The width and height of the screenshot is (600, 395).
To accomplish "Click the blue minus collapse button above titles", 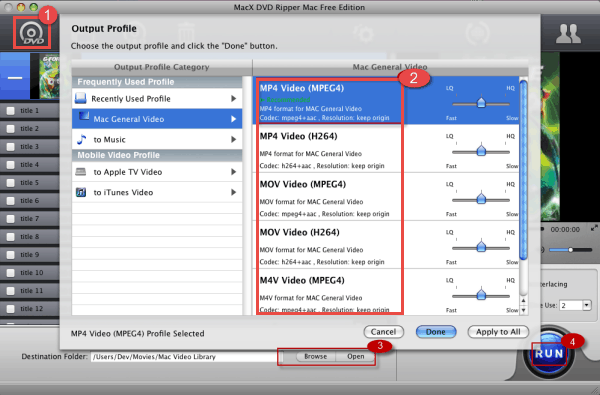I will pos(15,77).
